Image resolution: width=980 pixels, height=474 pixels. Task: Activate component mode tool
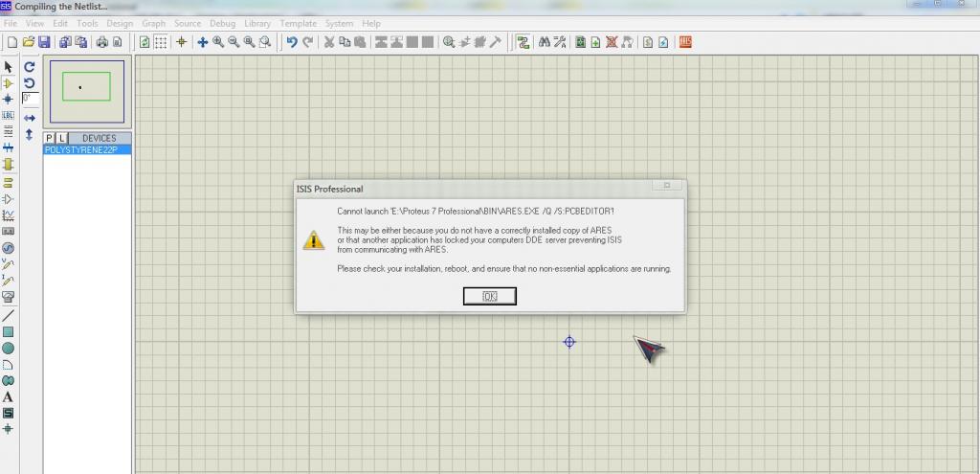tap(8, 82)
